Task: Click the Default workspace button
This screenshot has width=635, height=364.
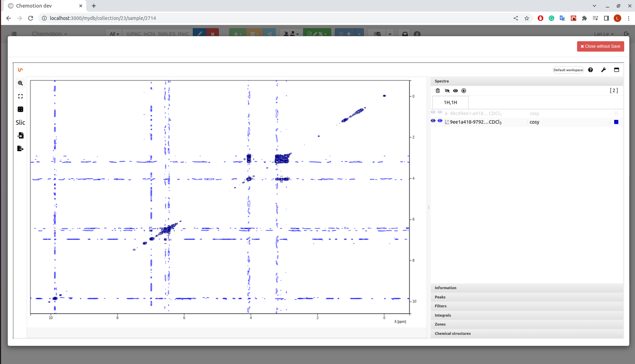Action: point(568,70)
